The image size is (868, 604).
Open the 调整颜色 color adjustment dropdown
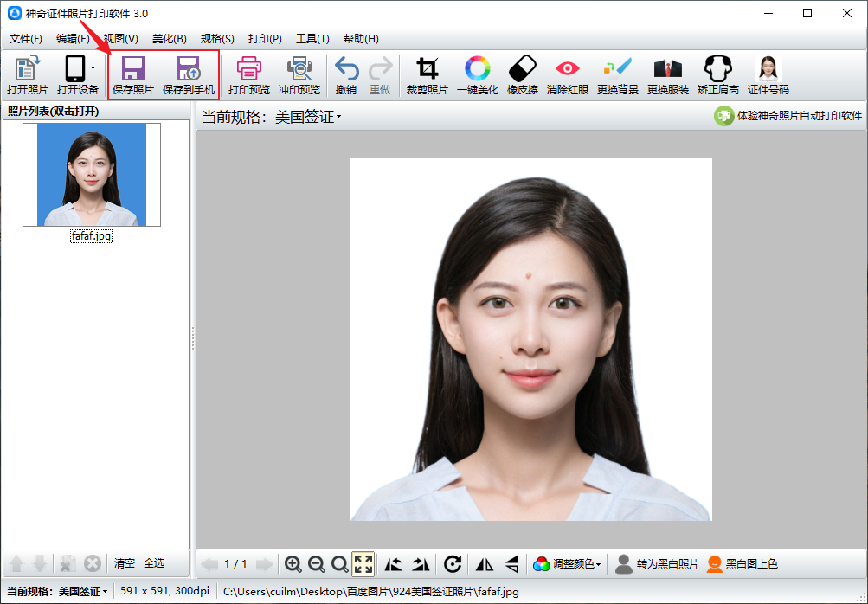click(x=569, y=564)
